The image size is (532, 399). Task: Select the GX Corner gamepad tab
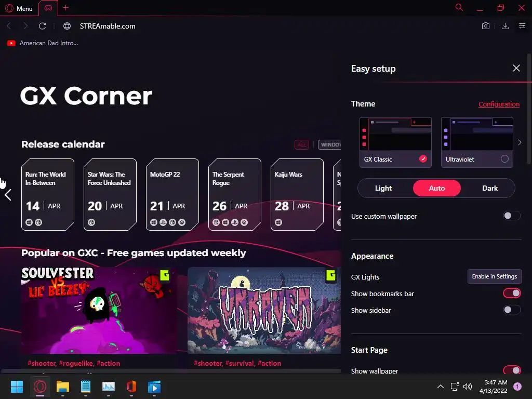pyautogui.click(x=48, y=8)
